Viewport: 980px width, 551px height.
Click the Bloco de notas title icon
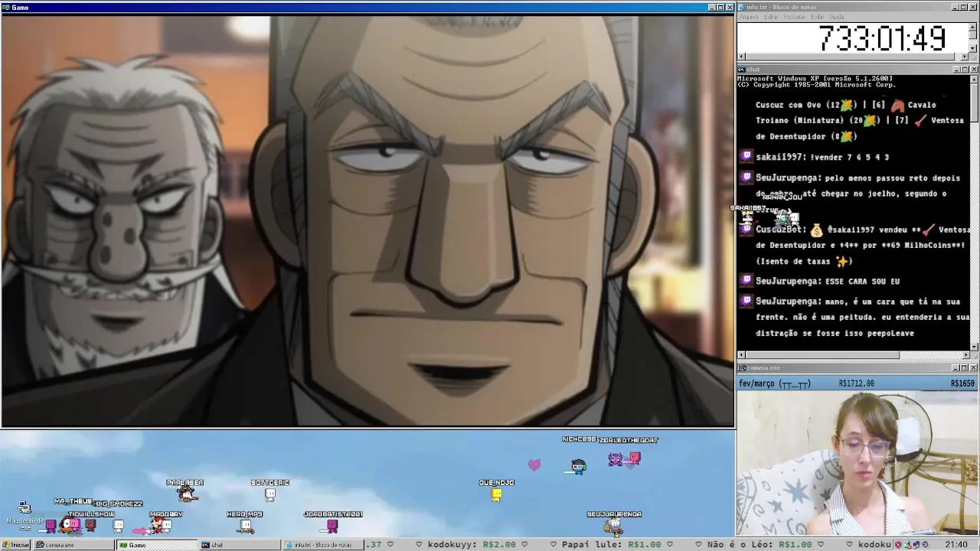coord(741,7)
